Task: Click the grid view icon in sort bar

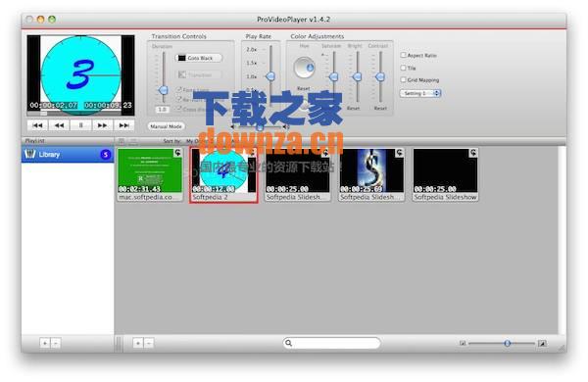Action: point(122,141)
